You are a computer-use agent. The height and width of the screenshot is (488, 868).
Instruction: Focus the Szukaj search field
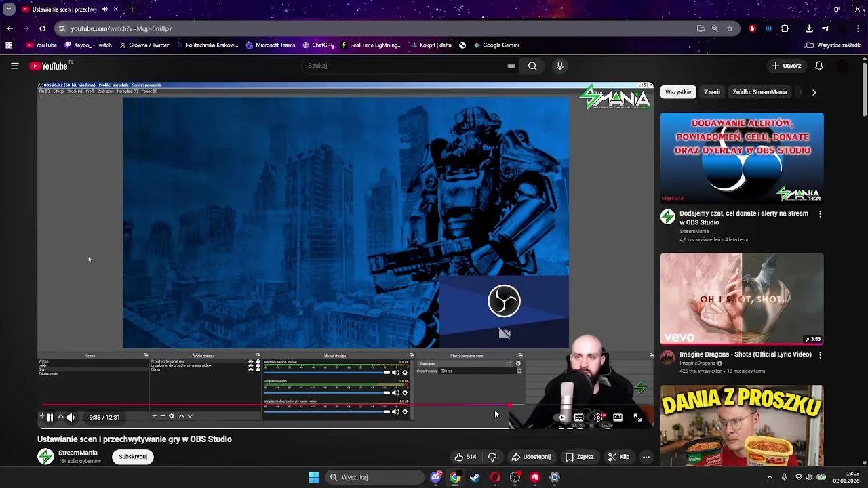coord(404,66)
